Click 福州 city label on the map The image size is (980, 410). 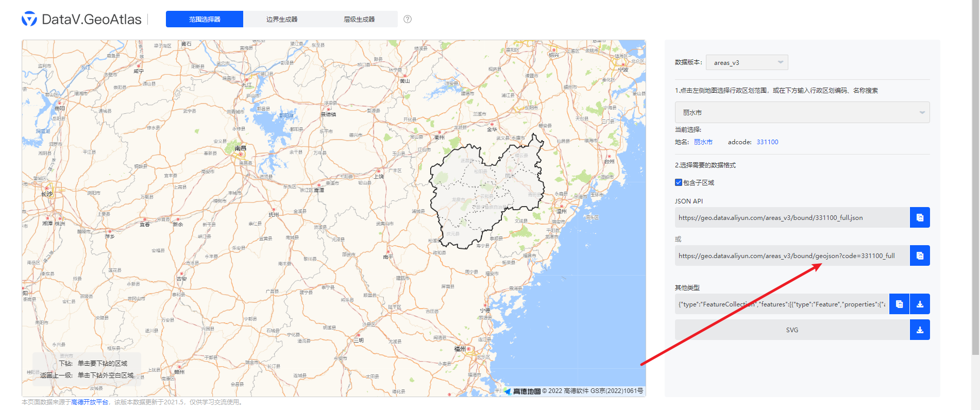tap(460, 349)
